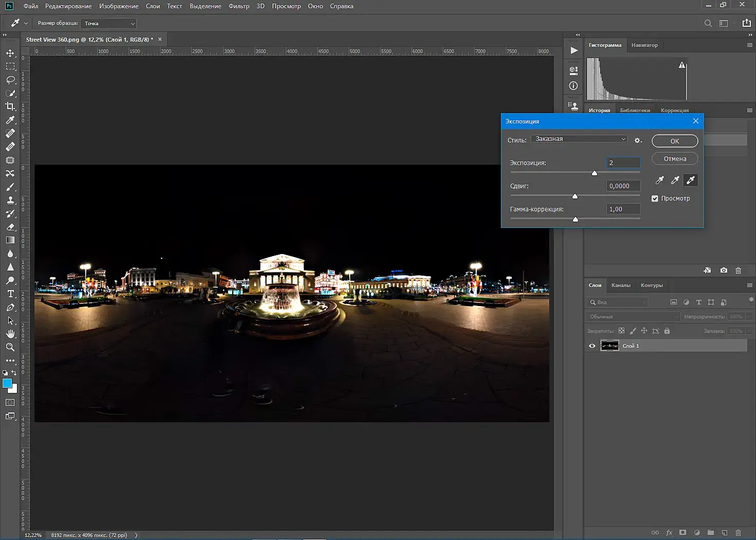The image size is (756, 540).
Task: Open the Фильтр menu
Action: click(x=239, y=6)
